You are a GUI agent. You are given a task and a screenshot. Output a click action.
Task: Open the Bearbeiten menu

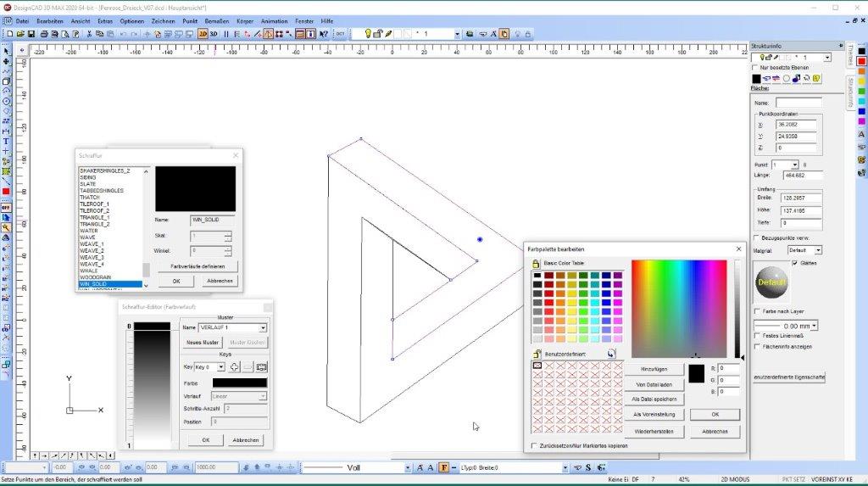pyautogui.click(x=50, y=21)
